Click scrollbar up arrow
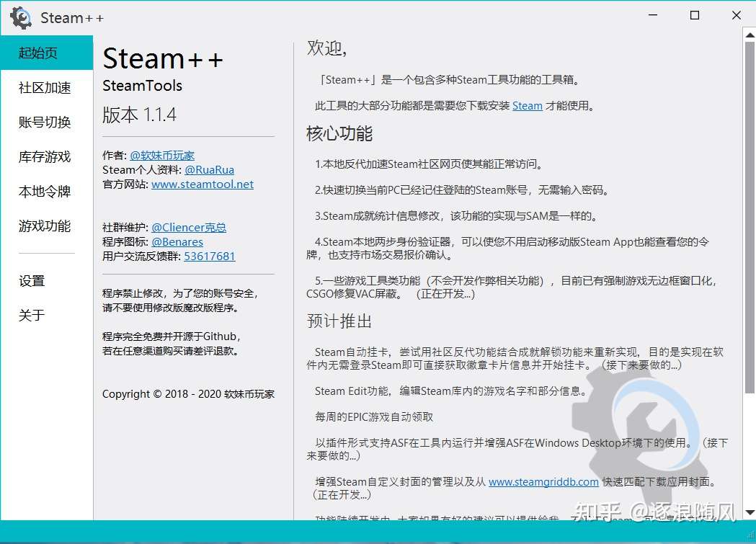This screenshot has height=544, width=756. click(750, 35)
